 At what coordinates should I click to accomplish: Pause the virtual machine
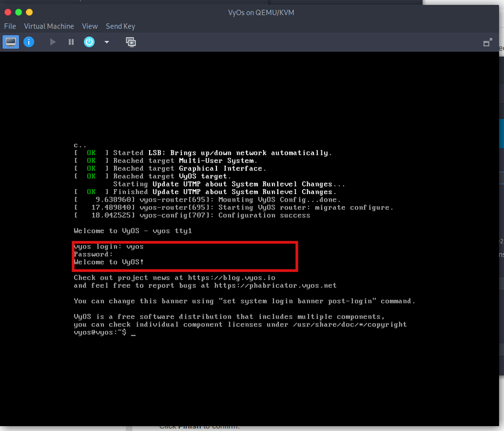click(x=71, y=42)
